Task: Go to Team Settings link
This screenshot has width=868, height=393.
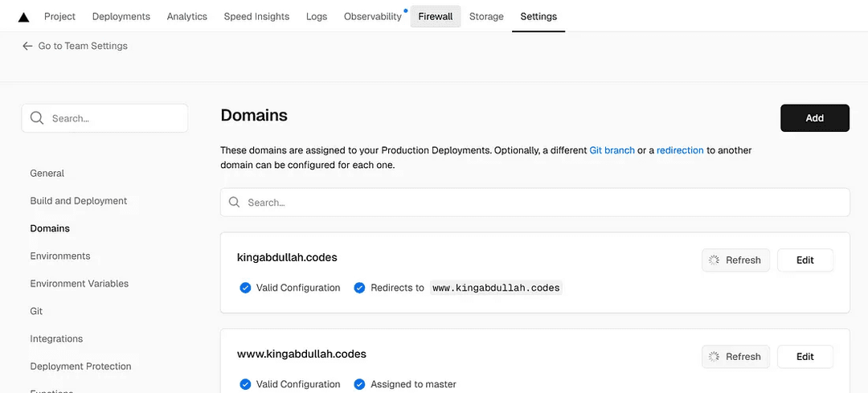Action: coord(83,46)
